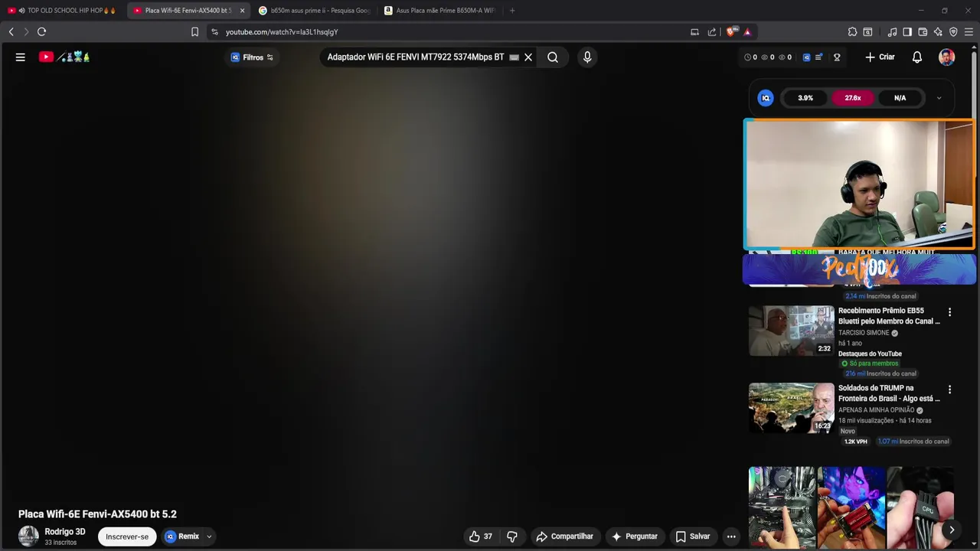This screenshot has width=980, height=551.
Task: Click the small vidIQ icon in the stats bar
Action: coord(806,57)
